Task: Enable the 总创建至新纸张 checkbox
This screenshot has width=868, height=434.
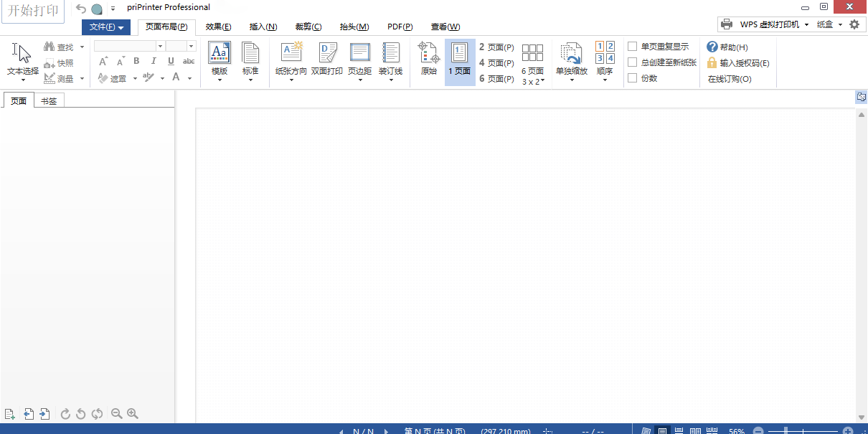Action: [x=633, y=62]
